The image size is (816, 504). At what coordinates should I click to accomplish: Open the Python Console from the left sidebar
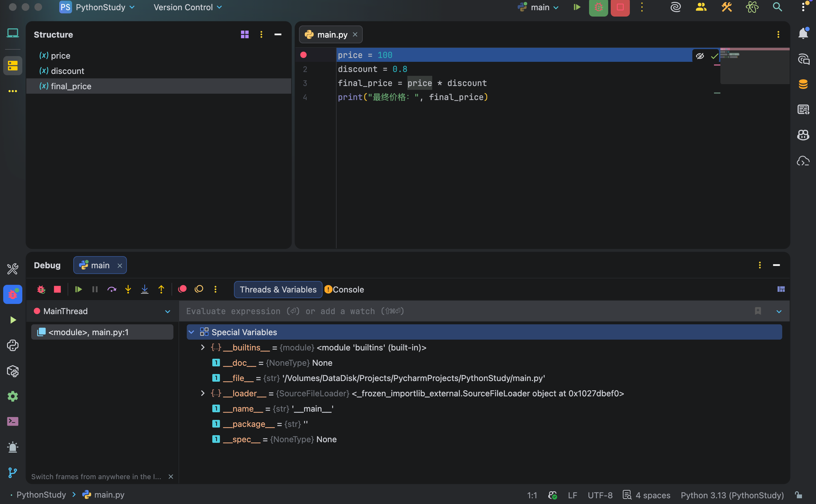pos(13,345)
